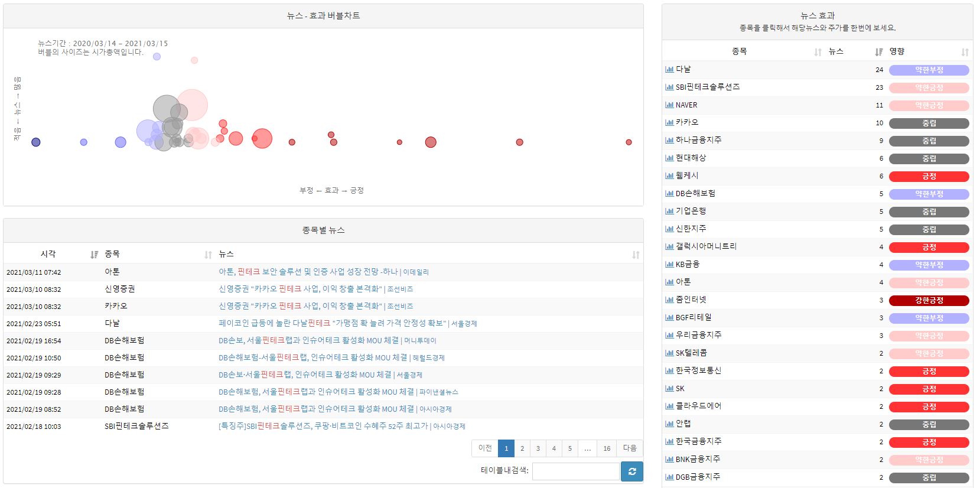Open the chart icon for 클라우드에어

669,406
